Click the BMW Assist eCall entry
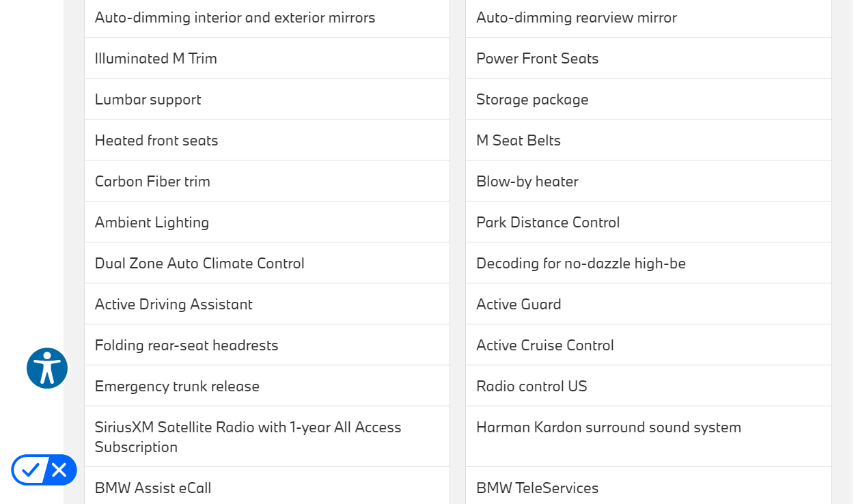 click(x=153, y=488)
